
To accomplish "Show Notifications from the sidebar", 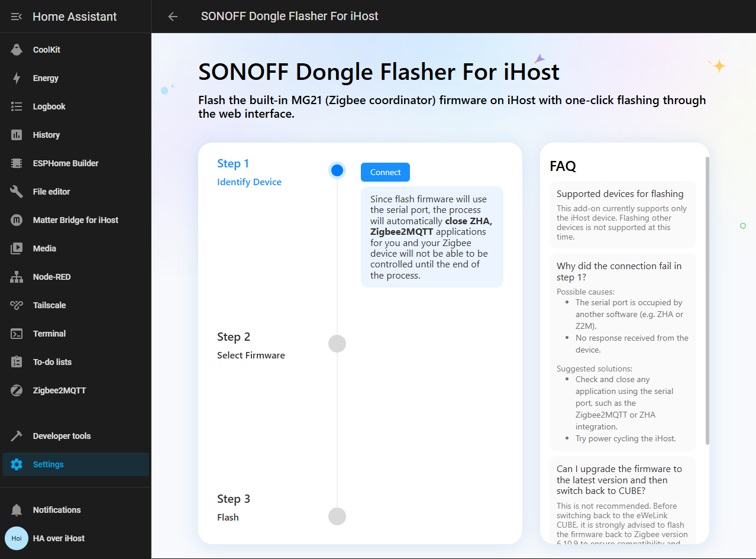I will click(x=76, y=510).
